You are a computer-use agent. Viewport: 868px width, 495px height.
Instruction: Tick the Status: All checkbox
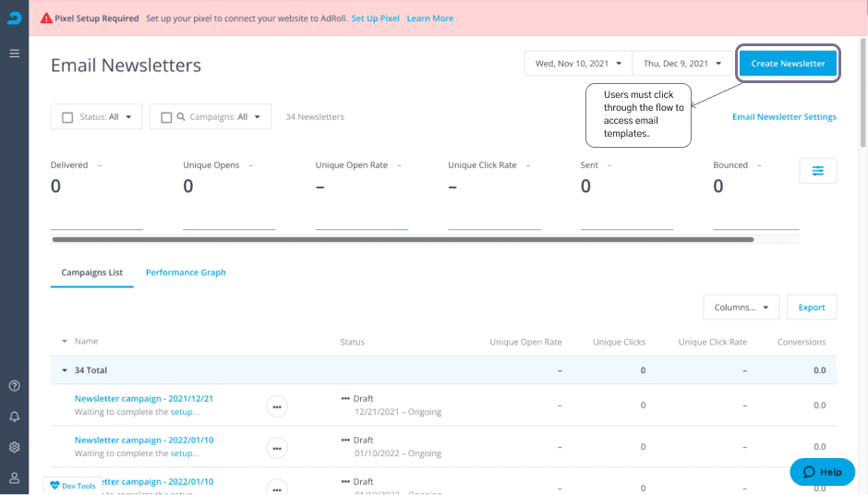(x=67, y=117)
